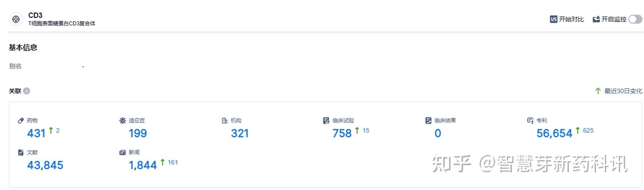This screenshot has width=644, height=190.
Task: Toggle the 开启监控 switch on
Action: pos(635,19)
